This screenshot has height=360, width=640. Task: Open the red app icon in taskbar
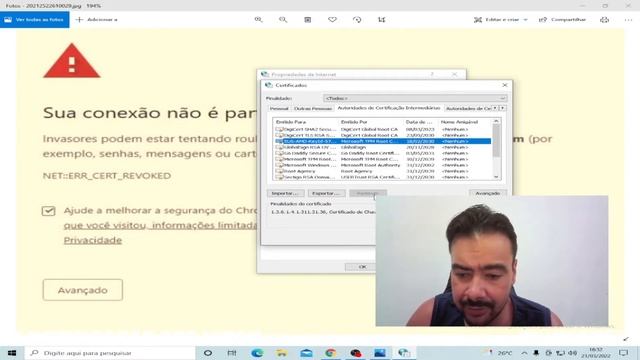click(356, 353)
